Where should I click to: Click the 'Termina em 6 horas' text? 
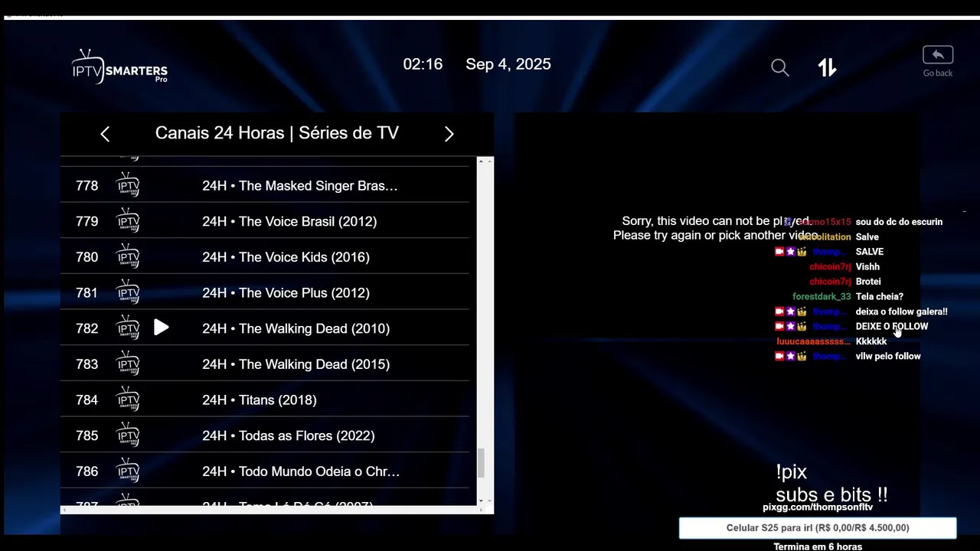point(818,546)
